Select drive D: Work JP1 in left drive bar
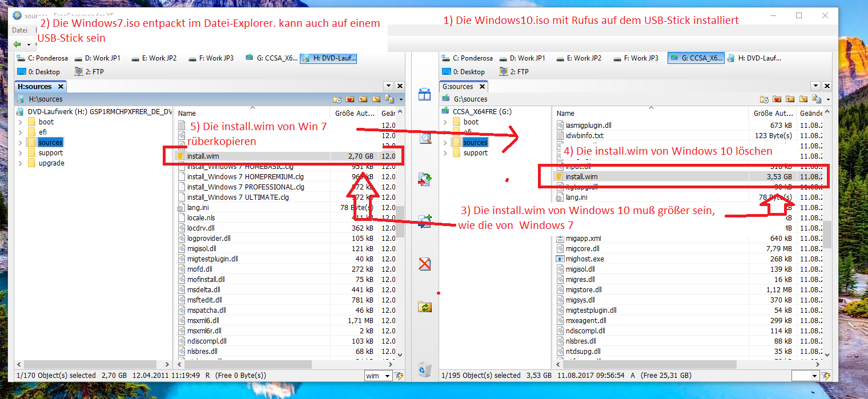The width and height of the screenshot is (868, 399). pos(97,58)
